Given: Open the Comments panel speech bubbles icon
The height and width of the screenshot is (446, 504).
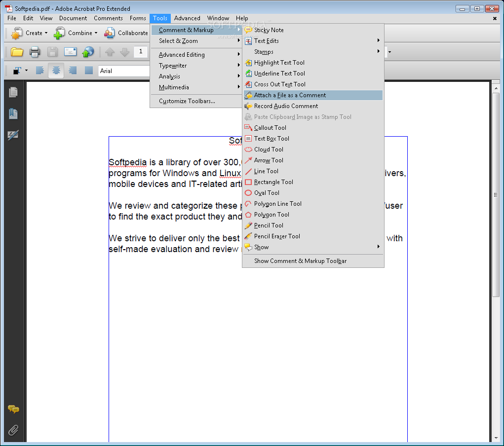Looking at the screenshot, I should click(13, 409).
